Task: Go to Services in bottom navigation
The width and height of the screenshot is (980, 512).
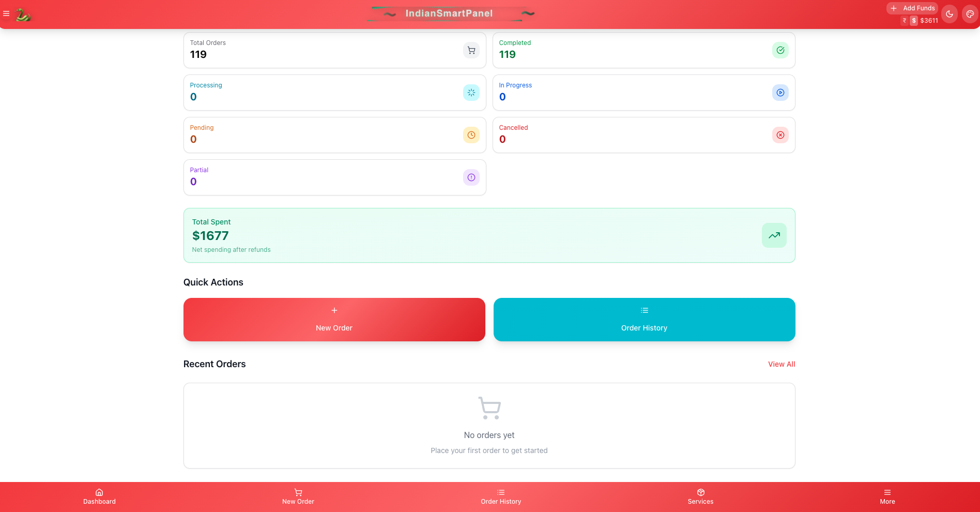Action: click(700, 496)
